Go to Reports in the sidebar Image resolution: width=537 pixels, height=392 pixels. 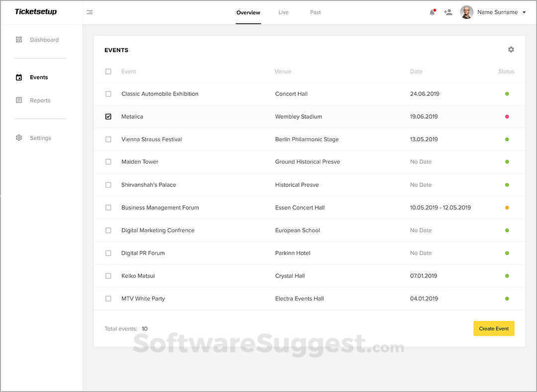coord(40,100)
